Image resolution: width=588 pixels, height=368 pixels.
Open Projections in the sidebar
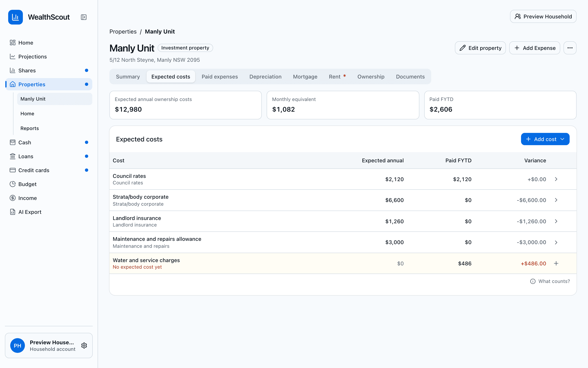click(x=49, y=56)
